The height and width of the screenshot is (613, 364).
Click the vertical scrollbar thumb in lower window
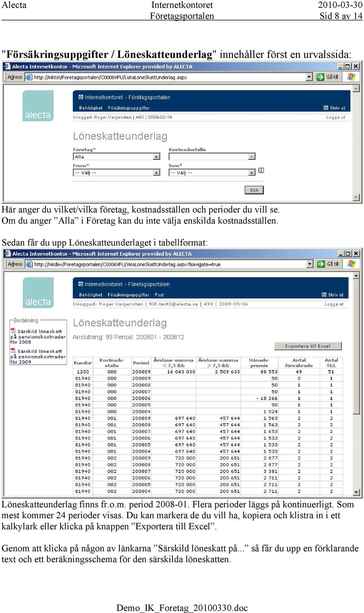(356, 346)
